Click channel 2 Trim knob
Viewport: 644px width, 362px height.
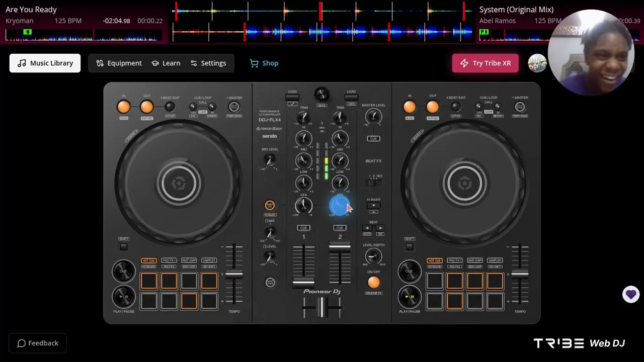[x=340, y=118]
